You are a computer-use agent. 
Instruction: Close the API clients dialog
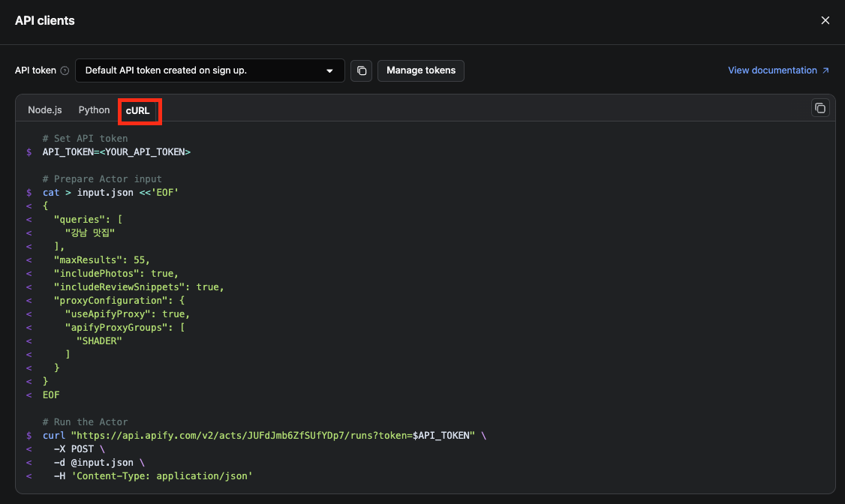(825, 20)
